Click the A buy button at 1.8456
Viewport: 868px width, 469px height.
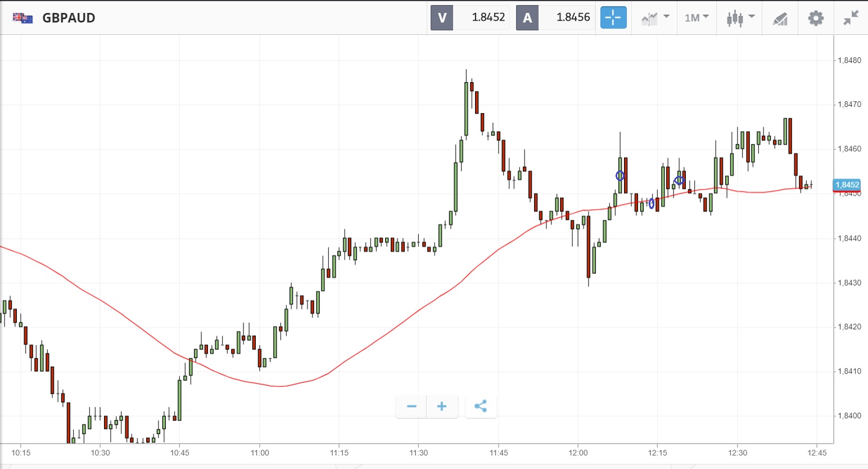555,17
